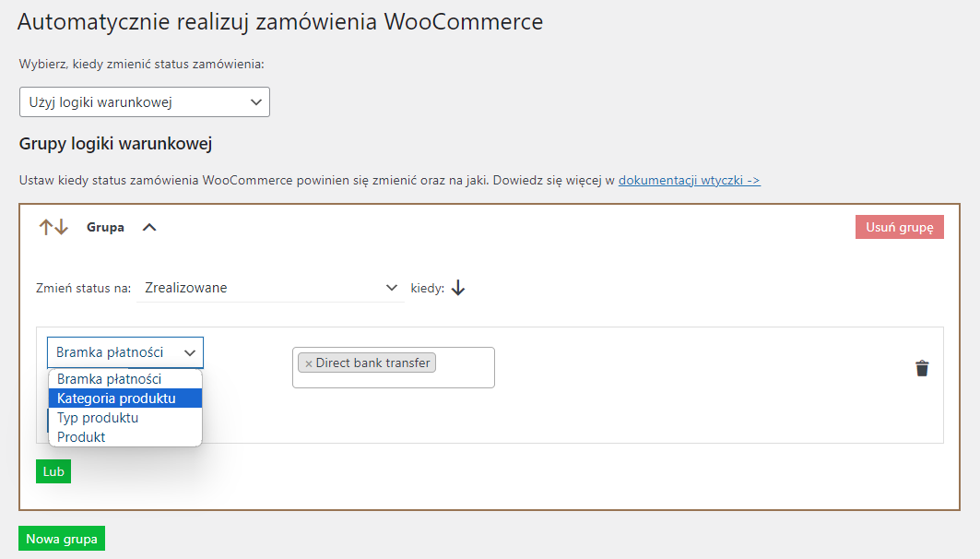
Task: Open the Zrealizowane status dropdown
Action: (271, 288)
